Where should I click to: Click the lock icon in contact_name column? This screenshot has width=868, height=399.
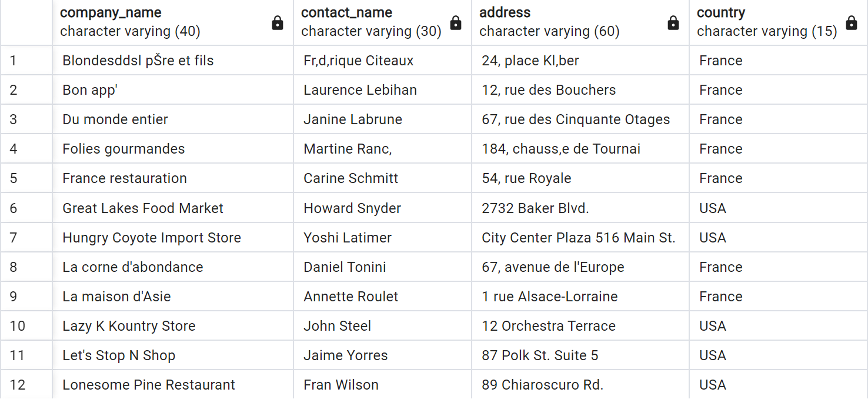[x=456, y=23]
